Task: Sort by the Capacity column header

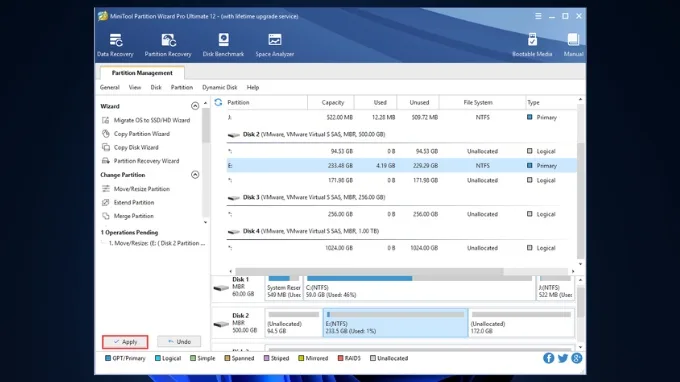Action: (x=331, y=102)
